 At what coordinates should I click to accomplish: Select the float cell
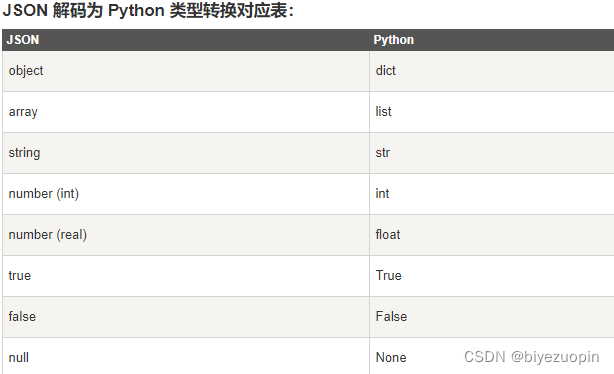coord(492,235)
